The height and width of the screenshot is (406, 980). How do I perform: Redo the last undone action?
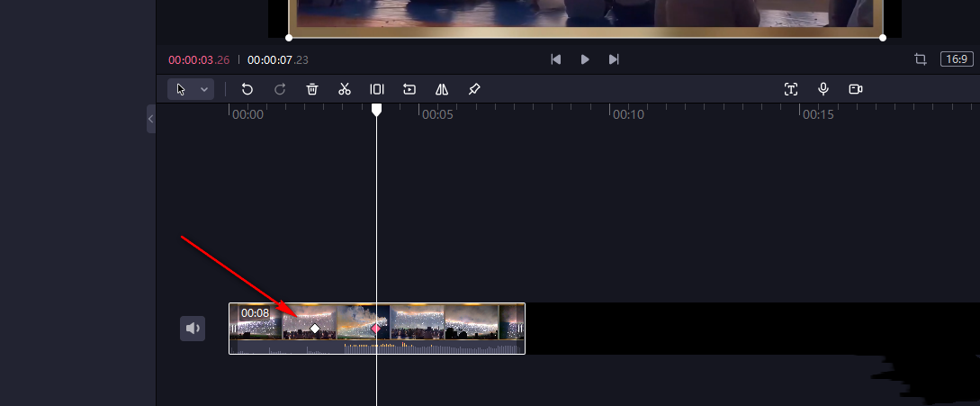(280, 89)
